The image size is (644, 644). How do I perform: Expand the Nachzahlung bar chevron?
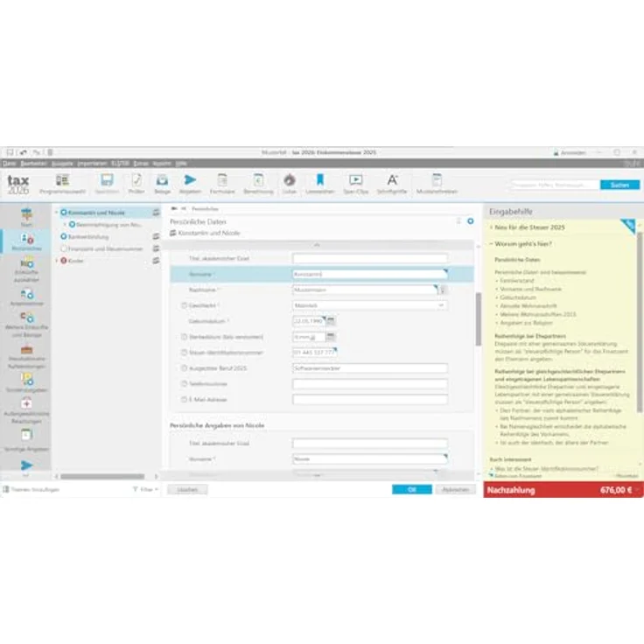point(638,490)
